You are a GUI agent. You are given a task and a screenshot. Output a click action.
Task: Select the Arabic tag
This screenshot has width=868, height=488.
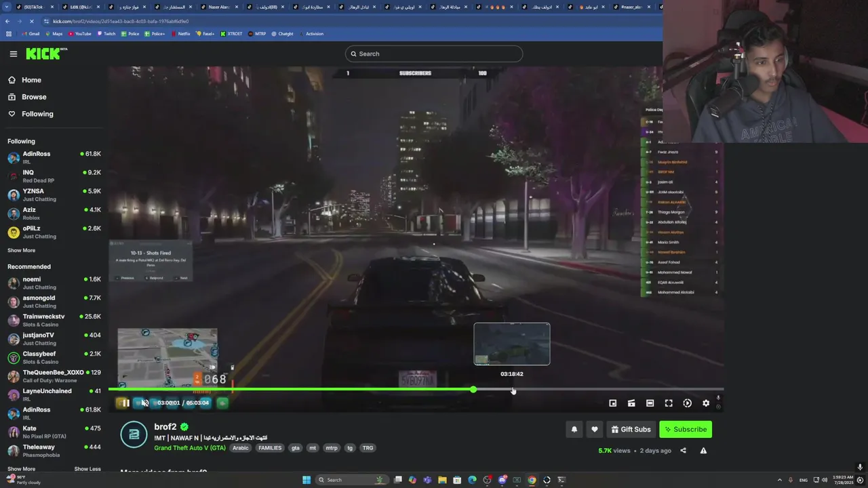[x=241, y=448]
